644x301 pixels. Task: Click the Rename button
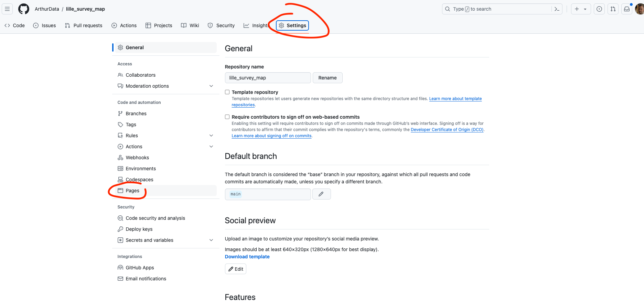(328, 78)
